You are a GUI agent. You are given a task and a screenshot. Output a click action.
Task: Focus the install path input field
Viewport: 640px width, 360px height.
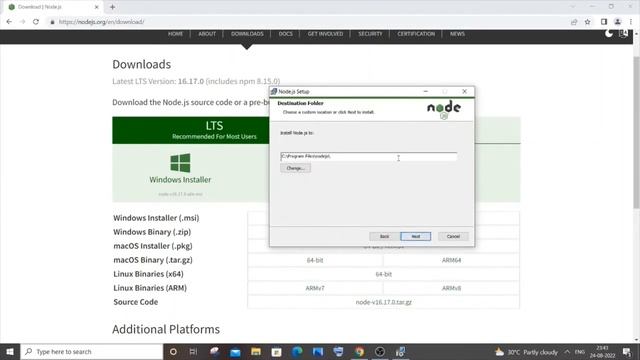[369, 156]
